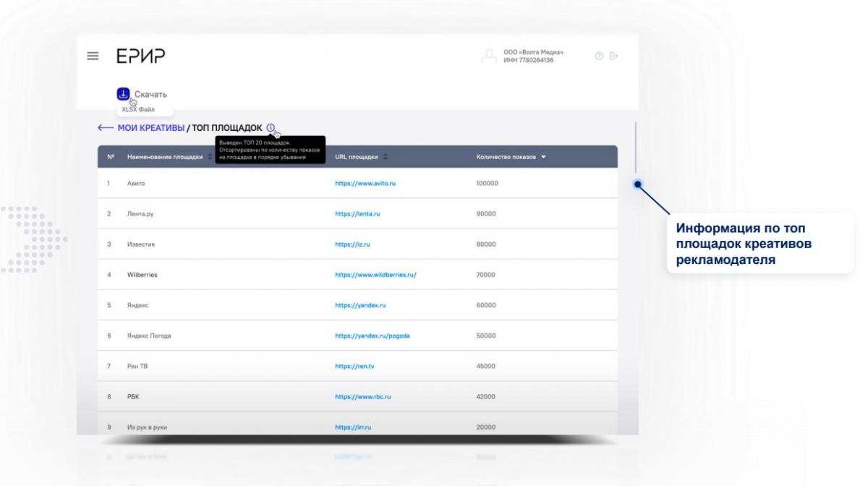The image size is (868, 486).
Task: Open the https://yandex.ru/pogoda link
Action: [373, 336]
